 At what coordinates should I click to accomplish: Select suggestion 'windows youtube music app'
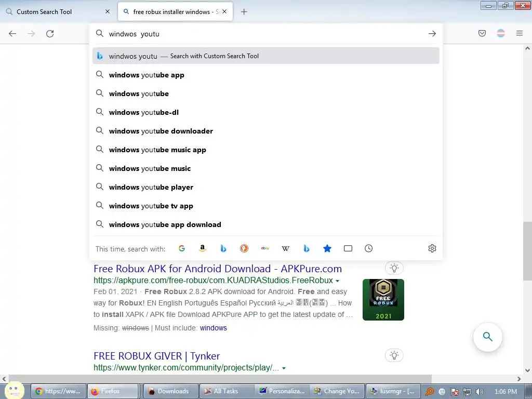(x=266, y=150)
